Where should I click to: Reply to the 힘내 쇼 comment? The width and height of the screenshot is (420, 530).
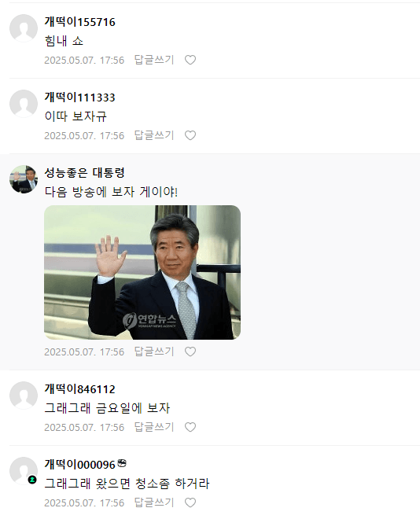tap(154, 60)
